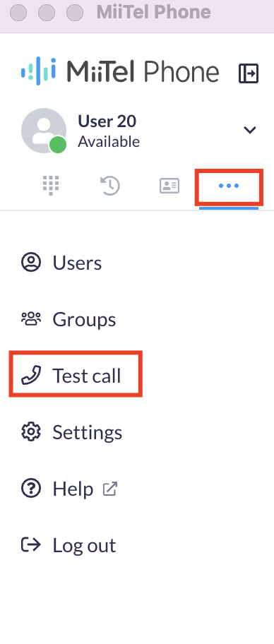Click the User 20 avatar
The image size is (274, 644).
pos(44,131)
